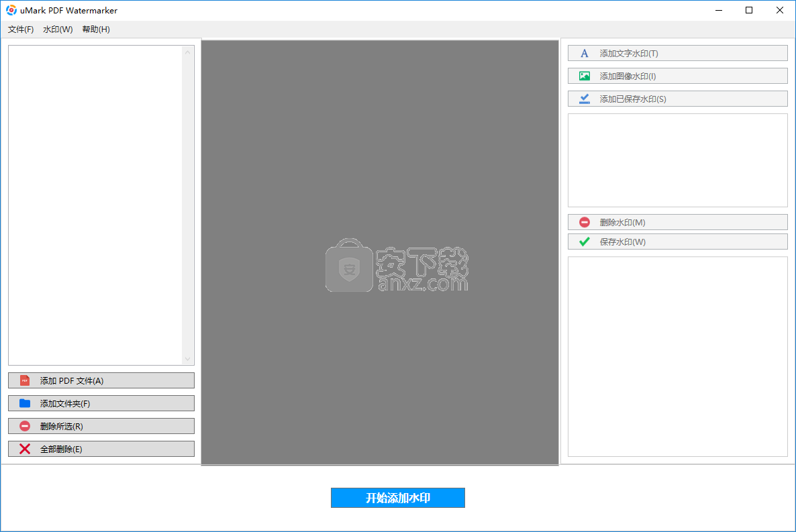Click the 删除所选(R) button label

click(x=62, y=427)
